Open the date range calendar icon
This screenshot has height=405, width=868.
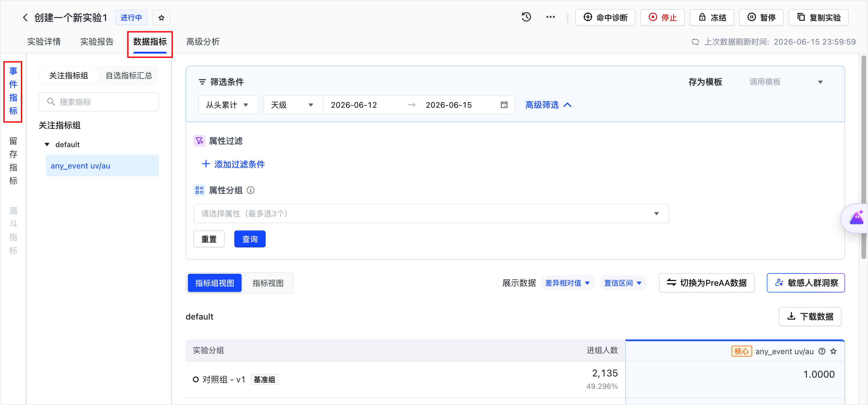(x=504, y=105)
